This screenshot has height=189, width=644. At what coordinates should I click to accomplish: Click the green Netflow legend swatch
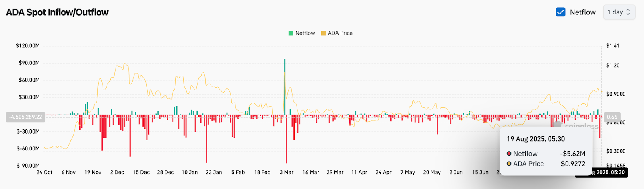click(x=291, y=33)
